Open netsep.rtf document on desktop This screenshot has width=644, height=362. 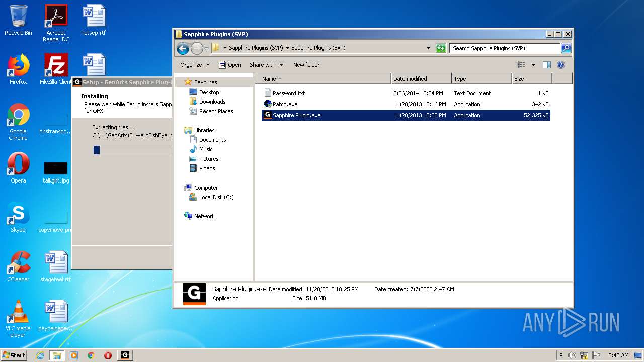[94, 20]
